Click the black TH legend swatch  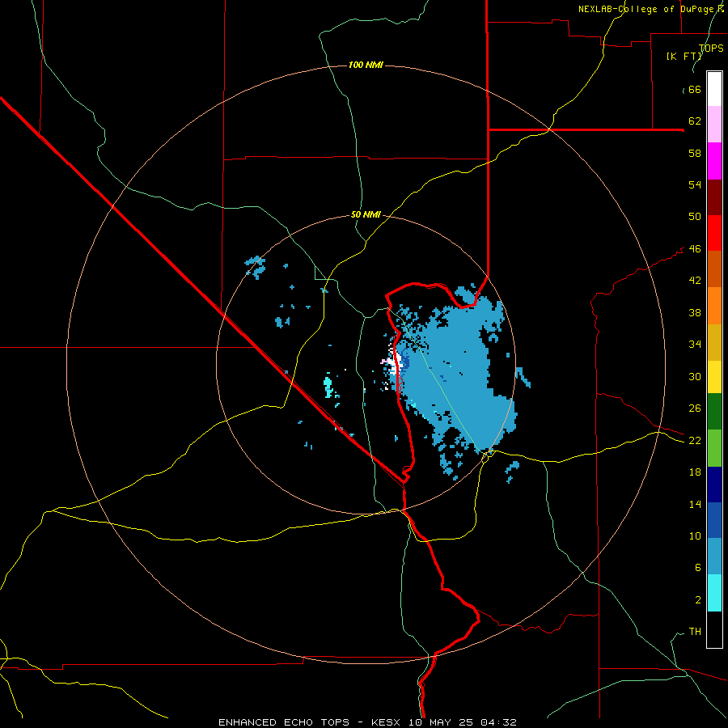(714, 629)
